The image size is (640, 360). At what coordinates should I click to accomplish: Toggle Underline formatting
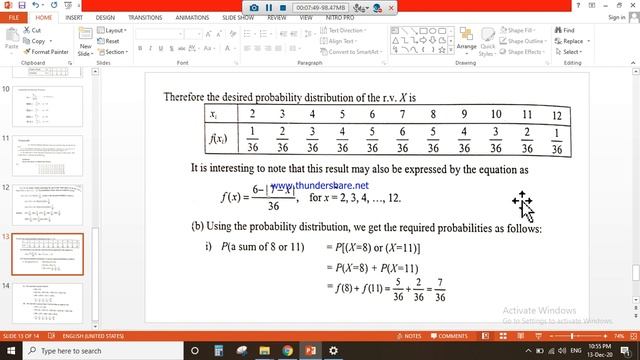click(x=161, y=48)
